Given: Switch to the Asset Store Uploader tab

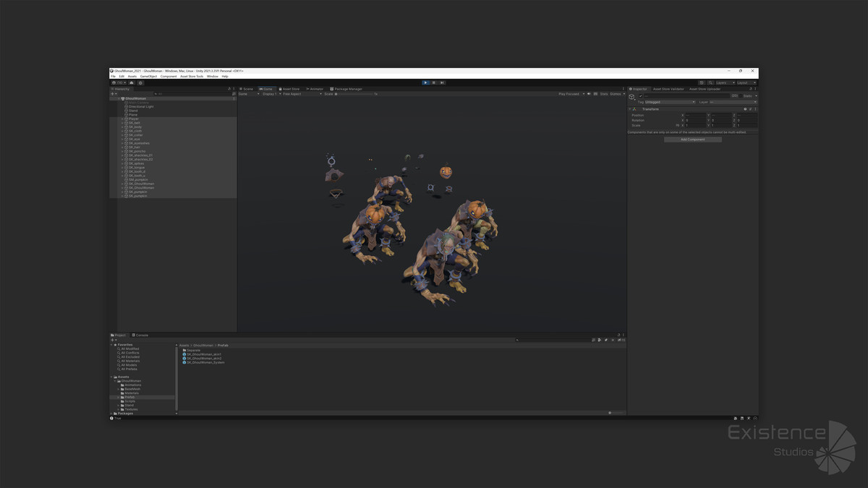Looking at the screenshot, I should pyautogui.click(x=705, y=89).
